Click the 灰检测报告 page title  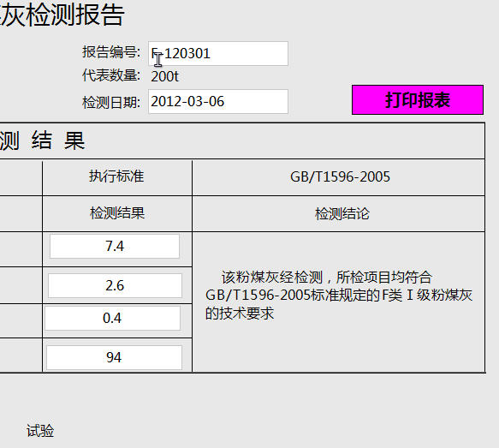pyautogui.click(x=62, y=15)
